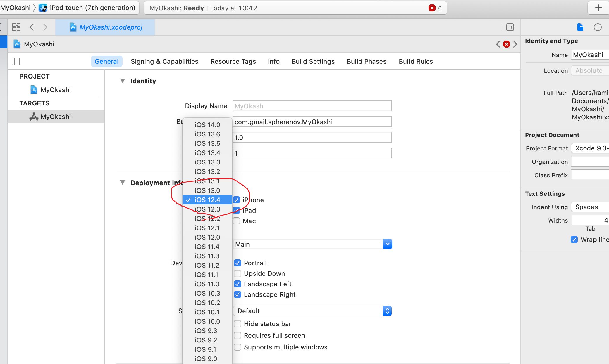Open the Resource Tags tab
Image resolution: width=609 pixels, height=364 pixels.
(233, 61)
